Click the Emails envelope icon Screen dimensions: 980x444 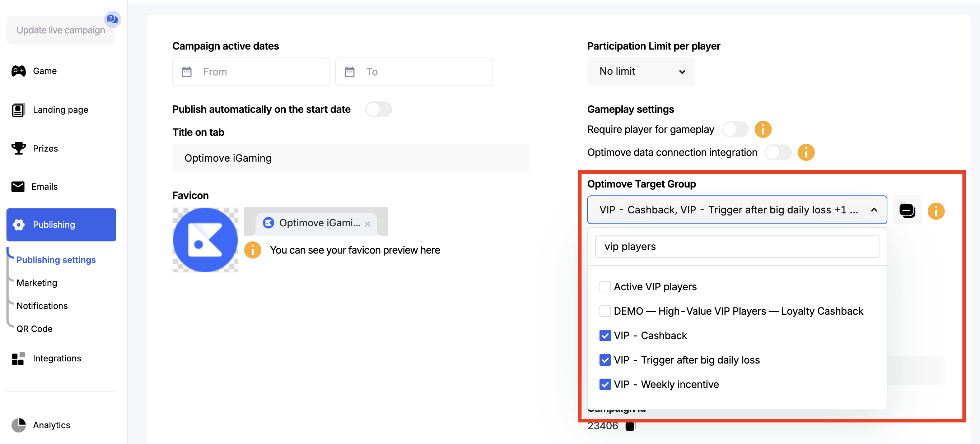(x=18, y=186)
